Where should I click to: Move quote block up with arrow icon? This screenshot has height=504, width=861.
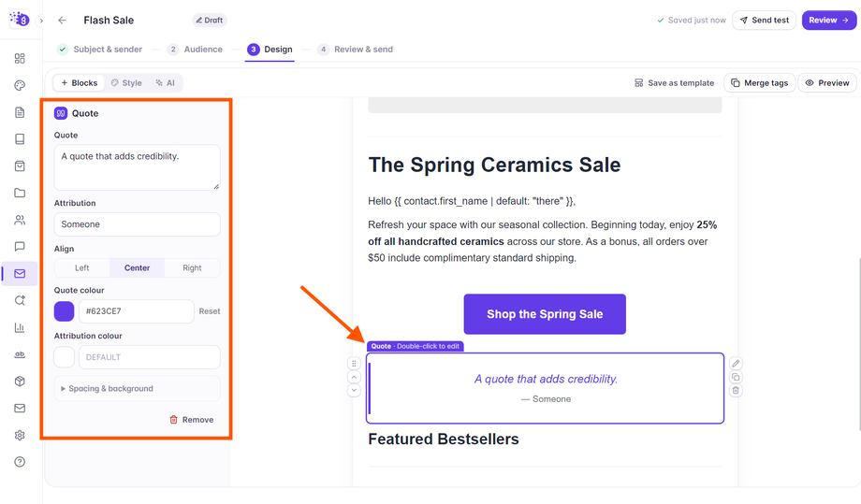pyautogui.click(x=354, y=378)
